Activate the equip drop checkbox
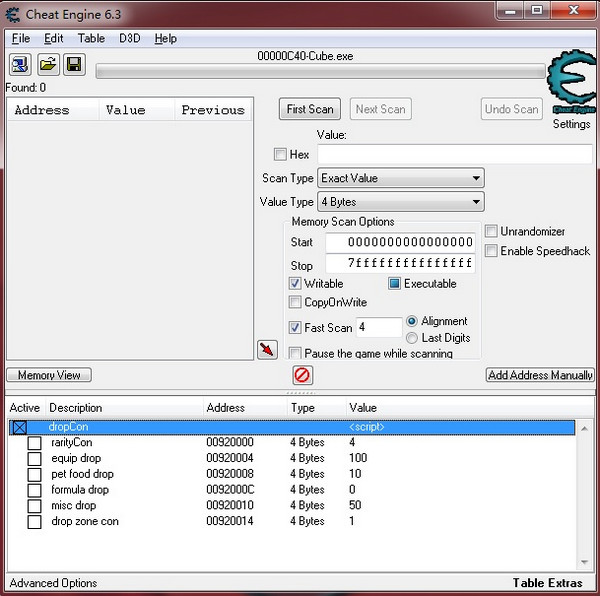 point(34,459)
